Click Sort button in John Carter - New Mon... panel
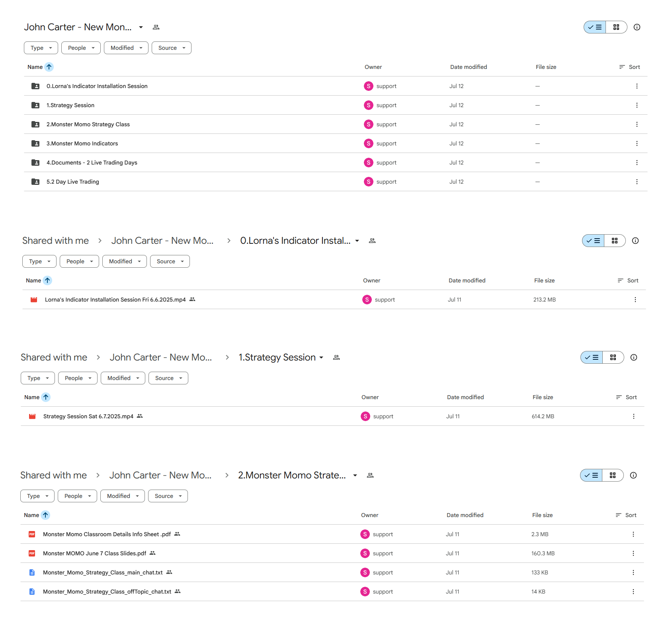The height and width of the screenshot is (631, 672). point(630,67)
